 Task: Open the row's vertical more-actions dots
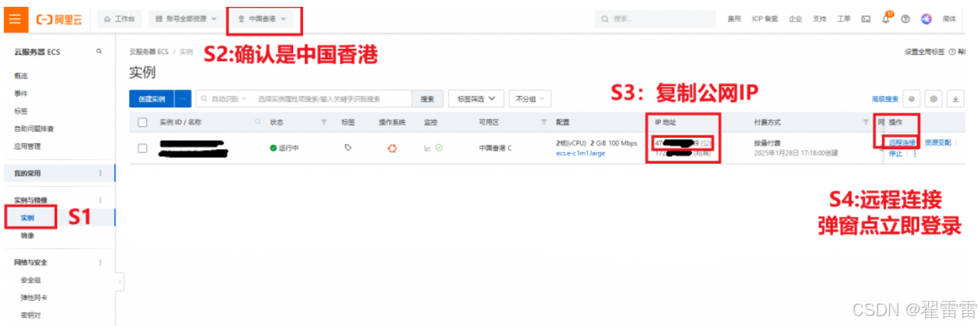pyautogui.click(x=915, y=153)
